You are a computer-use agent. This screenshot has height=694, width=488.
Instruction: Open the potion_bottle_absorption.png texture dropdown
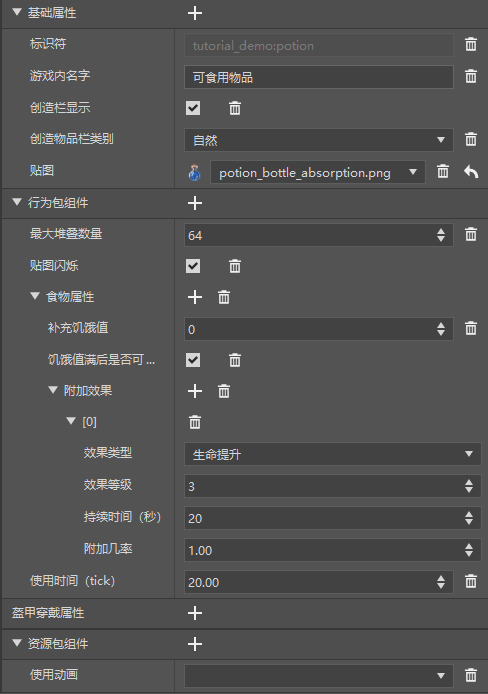tap(318, 172)
